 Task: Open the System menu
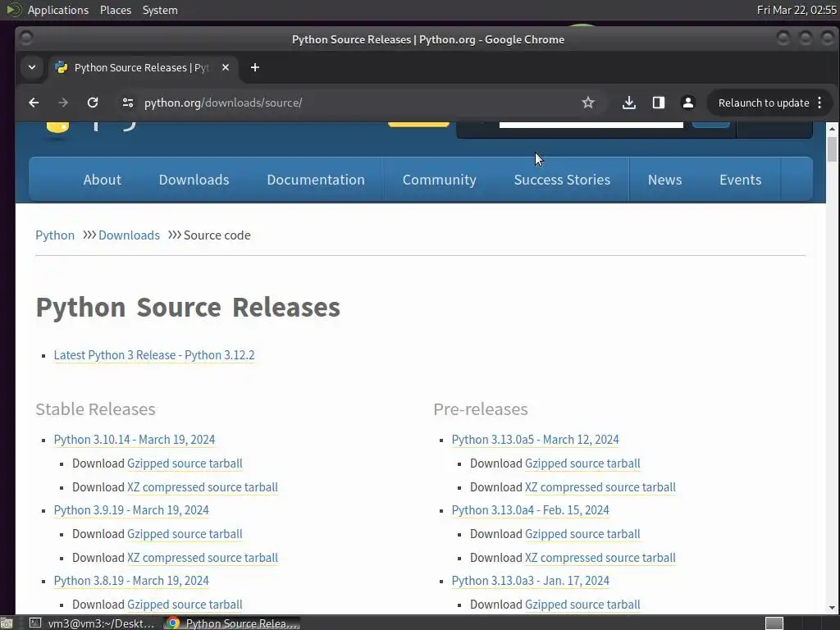(160, 10)
